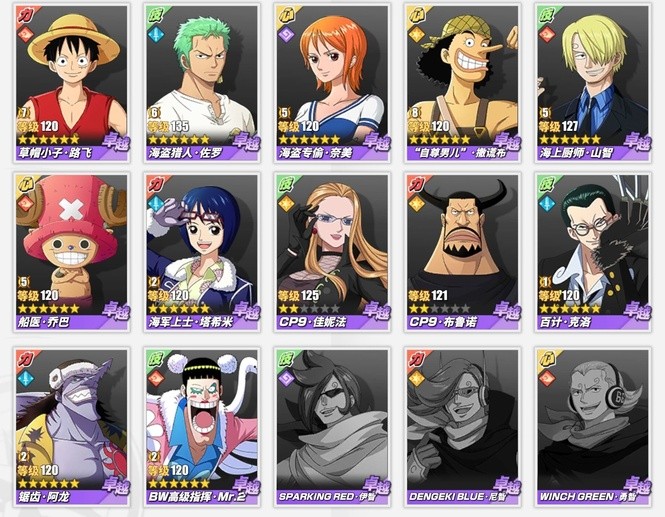Select the BW高级指挥·Mr.2 card
The height and width of the screenshot is (517, 665).
point(202,427)
